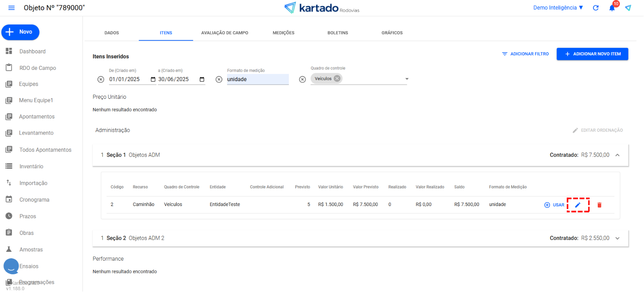Delete the Caminhão item with trash icon
The height and width of the screenshot is (296, 644).
click(599, 205)
